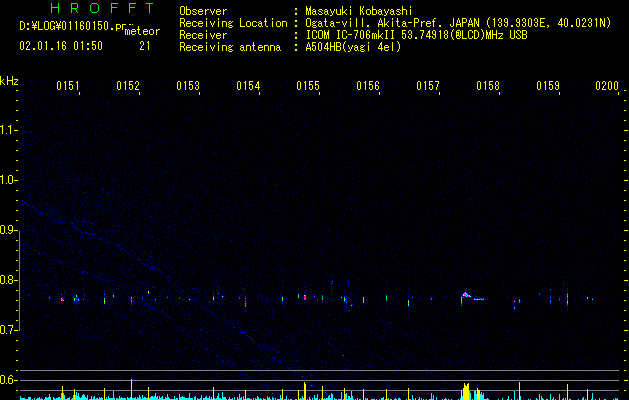
Task: Click the meteor label above the count
Action: [x=142, y=31]
